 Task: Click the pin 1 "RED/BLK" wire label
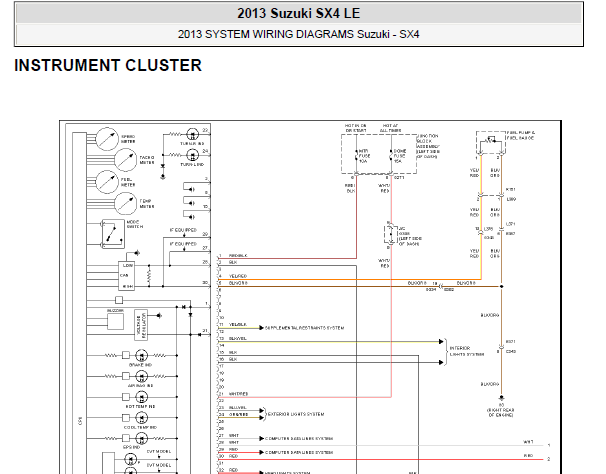point(238,256)
